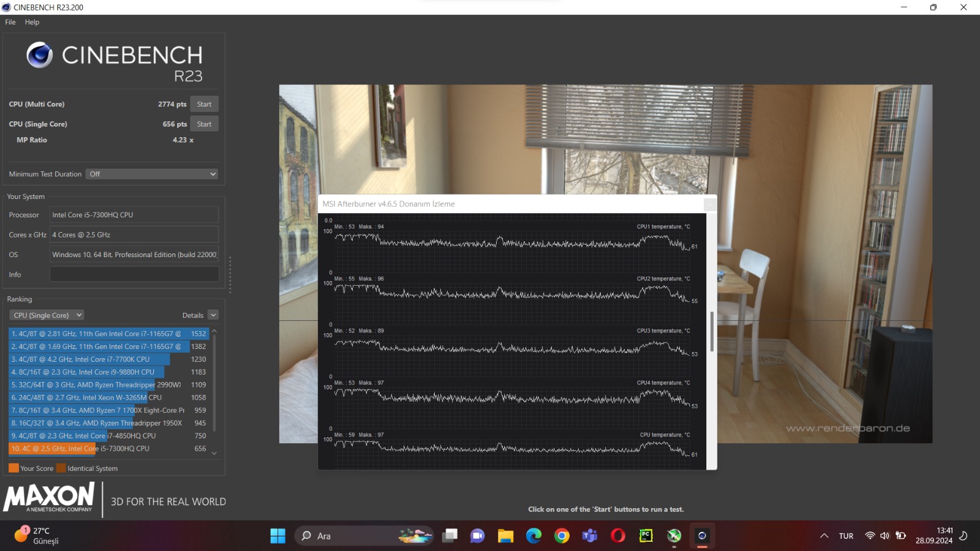Select ranking row 10 Core i5-7300HQ
The height and width of the screenshot is (551, 980).
pos(109,449)
